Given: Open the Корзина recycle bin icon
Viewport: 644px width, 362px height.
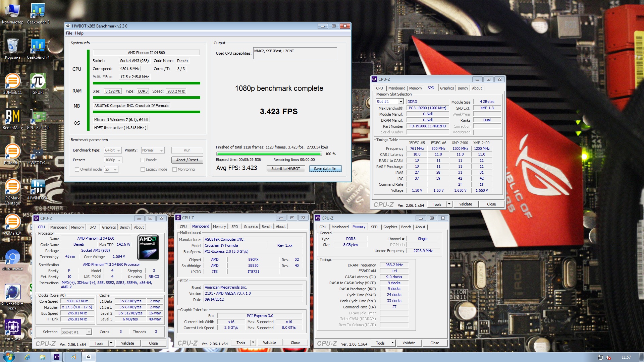Looking at the screenshot, I should [12, 49].
